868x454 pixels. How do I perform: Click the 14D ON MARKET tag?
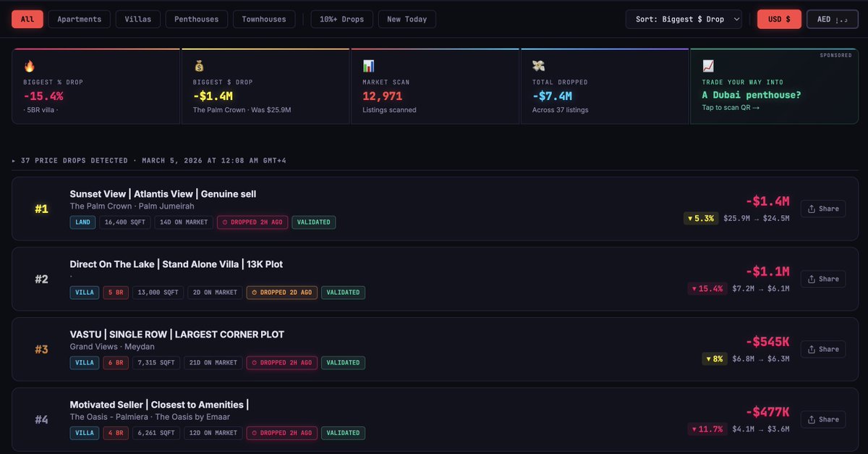184,222
